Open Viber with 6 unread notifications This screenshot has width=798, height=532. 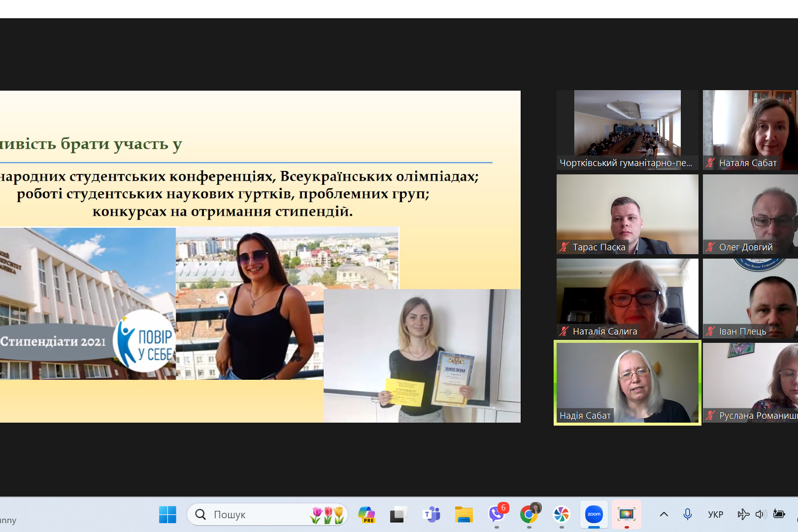497,515
